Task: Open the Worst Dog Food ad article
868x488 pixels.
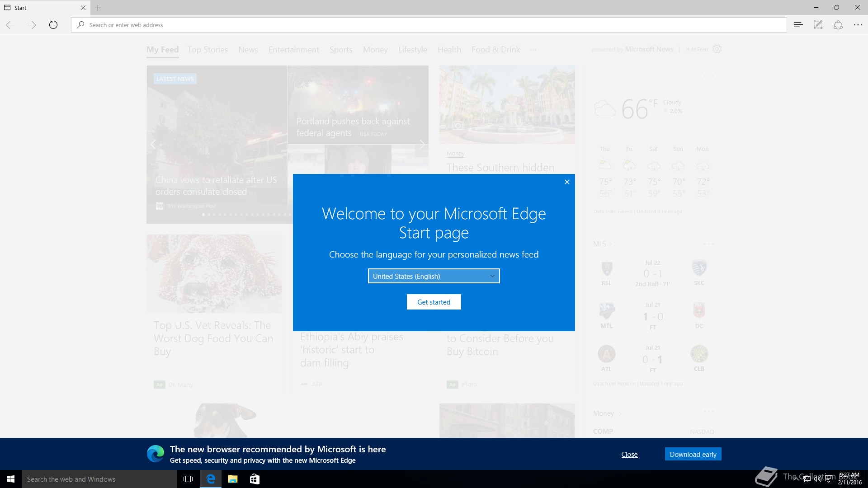Action: click(213, 338)
